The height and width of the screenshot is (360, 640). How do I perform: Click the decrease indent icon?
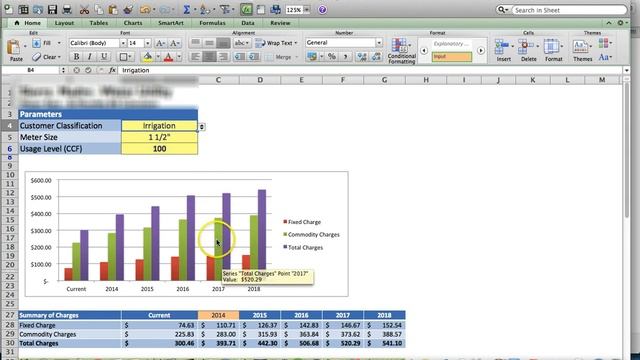tap(240, 57)
